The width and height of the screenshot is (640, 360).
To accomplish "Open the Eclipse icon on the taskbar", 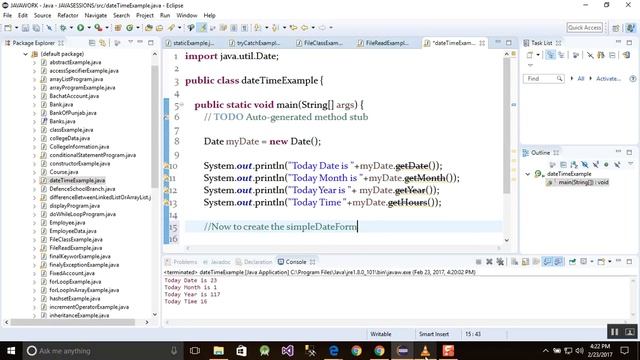I will [x=402, y=351].
